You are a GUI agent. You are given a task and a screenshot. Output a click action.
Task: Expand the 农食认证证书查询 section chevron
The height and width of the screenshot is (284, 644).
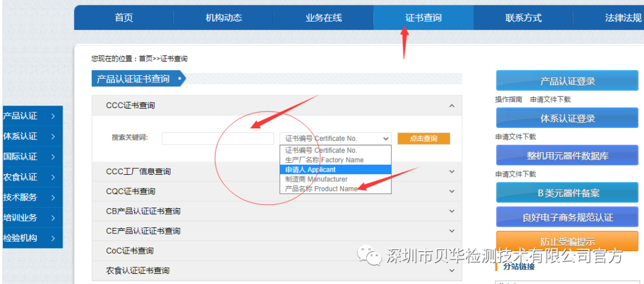pyautogui.click(x=452, y=270)
